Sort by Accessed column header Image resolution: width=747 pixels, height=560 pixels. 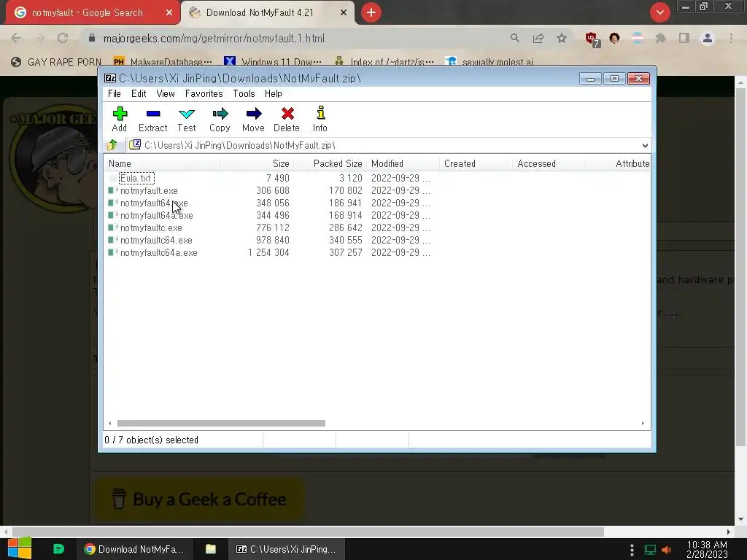pyautogui.click(x=549, y=163)
